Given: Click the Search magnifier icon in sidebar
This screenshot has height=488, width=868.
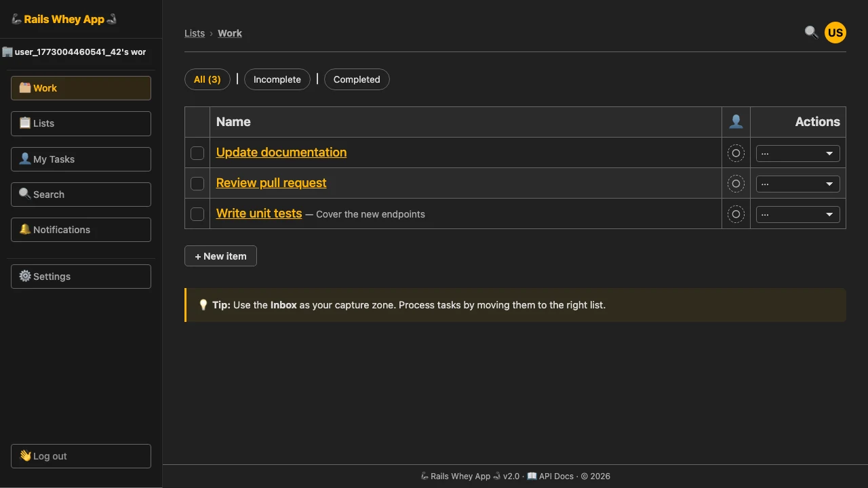Looking at the screenshot, I should (x=25, y=194).
